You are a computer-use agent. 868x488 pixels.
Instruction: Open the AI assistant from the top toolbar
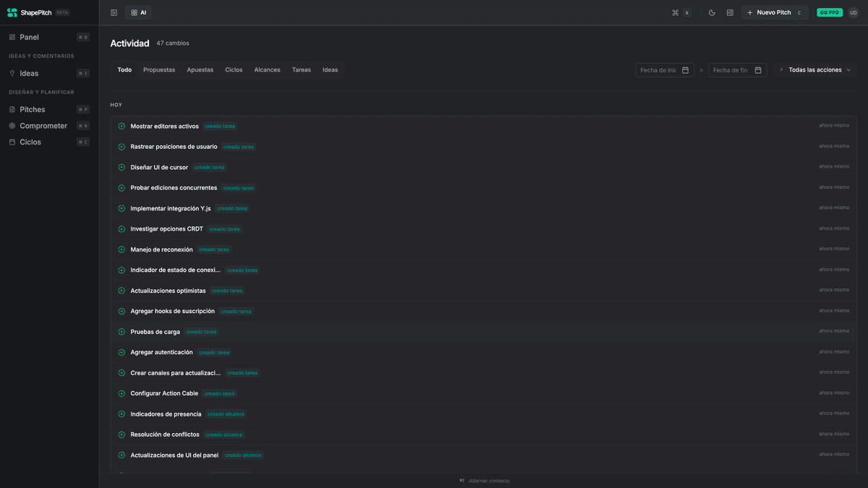click(x=137, y=12)
